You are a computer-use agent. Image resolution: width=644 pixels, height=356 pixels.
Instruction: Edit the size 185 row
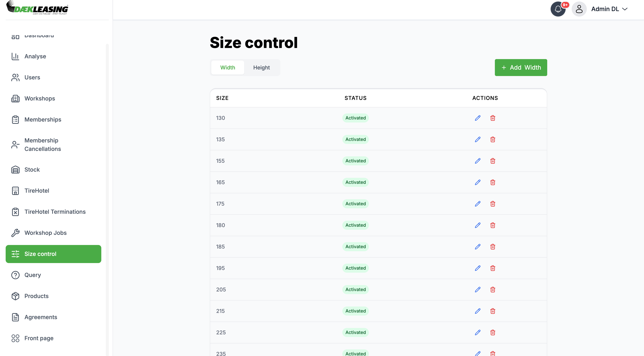478,246
